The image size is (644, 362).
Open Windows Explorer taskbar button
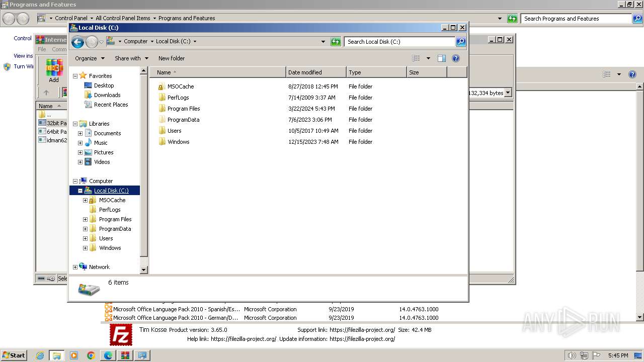tap(56, 355)
